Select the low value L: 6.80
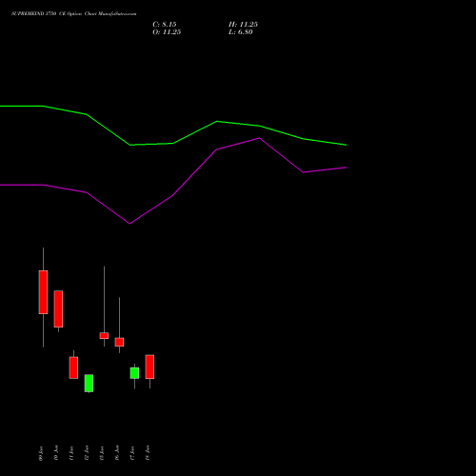Viewport: 476px width, 476px height. (x=241, y=32)
